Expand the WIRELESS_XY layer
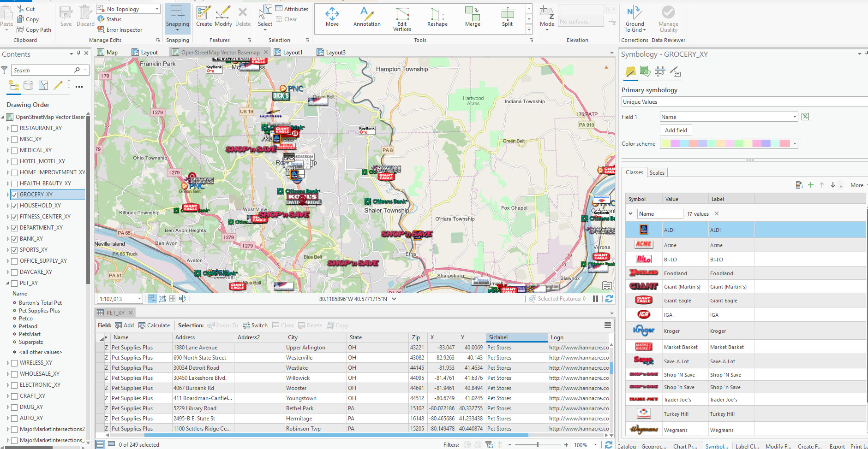This screenshot has height=449, width=868. (x=7, y=363)
